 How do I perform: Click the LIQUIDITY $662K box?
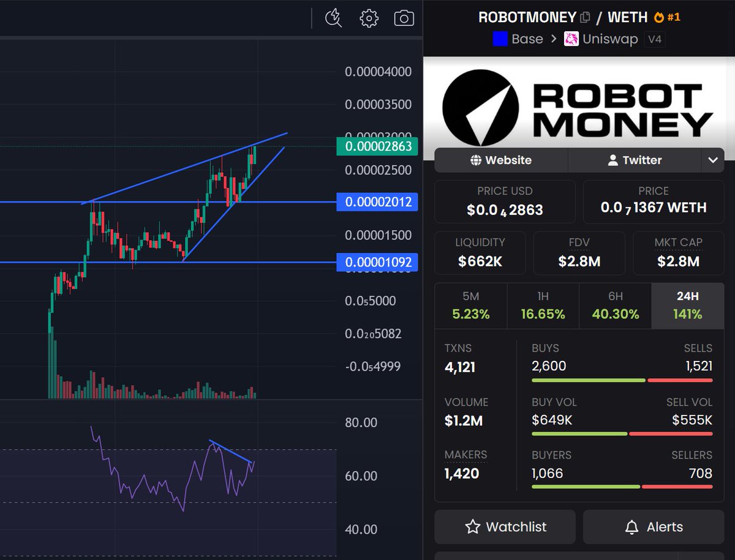click(480, 253)
